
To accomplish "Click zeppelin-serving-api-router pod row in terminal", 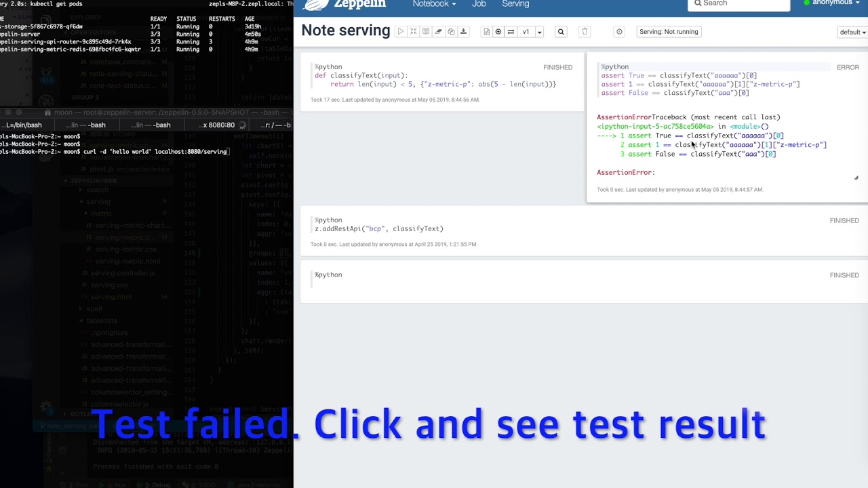I will pos(129,42).
